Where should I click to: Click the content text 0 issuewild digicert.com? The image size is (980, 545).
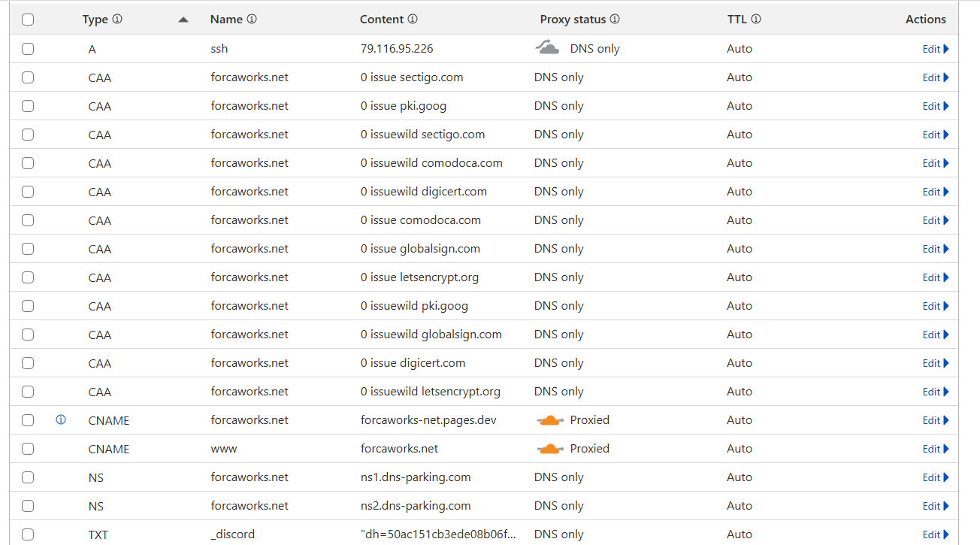(424, 192)
